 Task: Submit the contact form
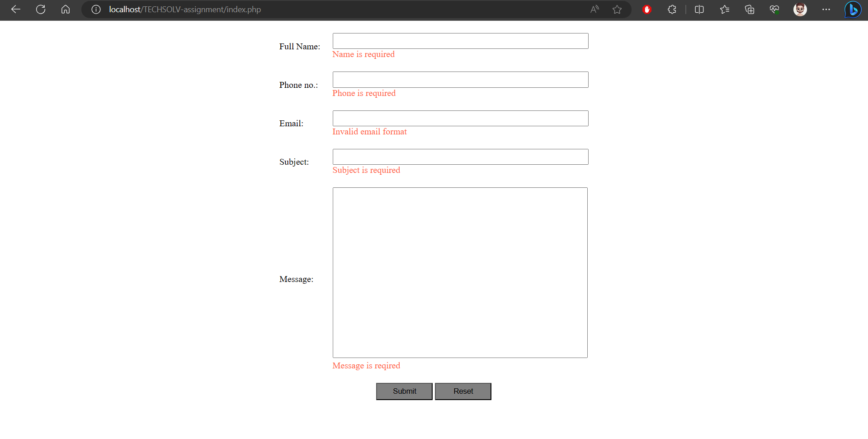pyautogui.click(x=404, y=391)
